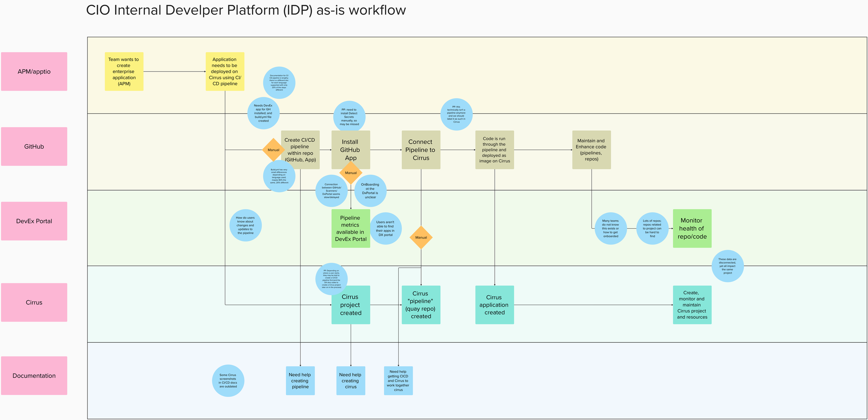The image size is (868, 420).
Task: Select 'Need help creating cirrus' note
Action: [351, 381]
